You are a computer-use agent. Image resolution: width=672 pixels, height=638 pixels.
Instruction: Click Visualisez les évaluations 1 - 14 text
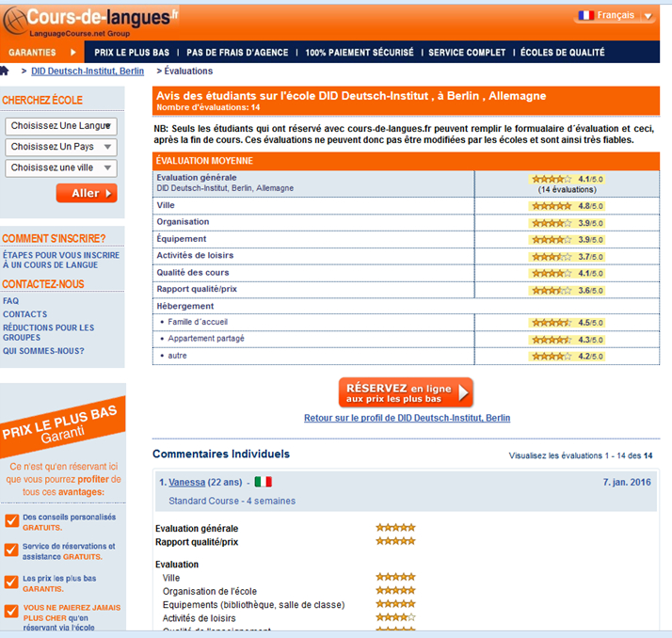tap(581, 455)
